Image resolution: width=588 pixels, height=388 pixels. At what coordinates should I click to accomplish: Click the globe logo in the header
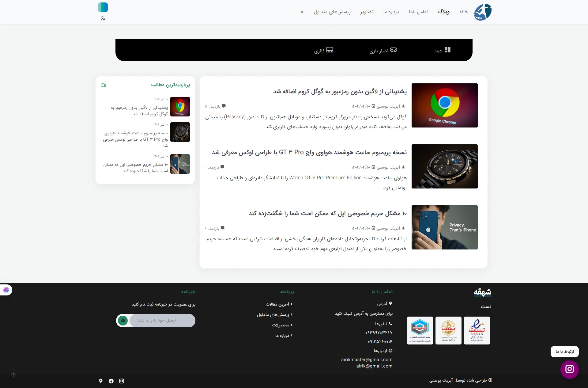(x=483, y=12)
